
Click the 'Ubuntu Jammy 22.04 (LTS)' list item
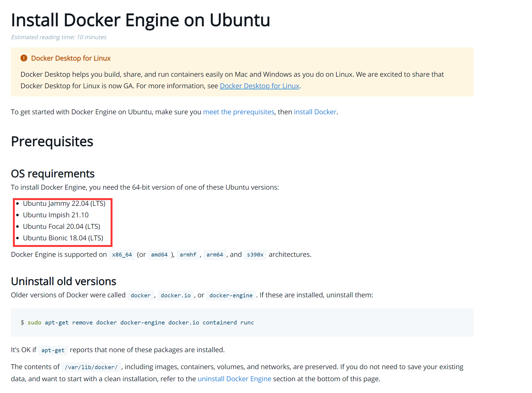(x=64, y=203)
